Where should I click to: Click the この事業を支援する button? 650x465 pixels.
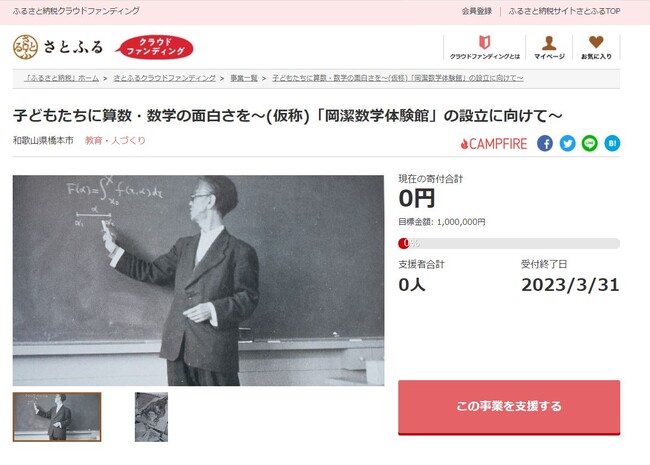(509, 407)
